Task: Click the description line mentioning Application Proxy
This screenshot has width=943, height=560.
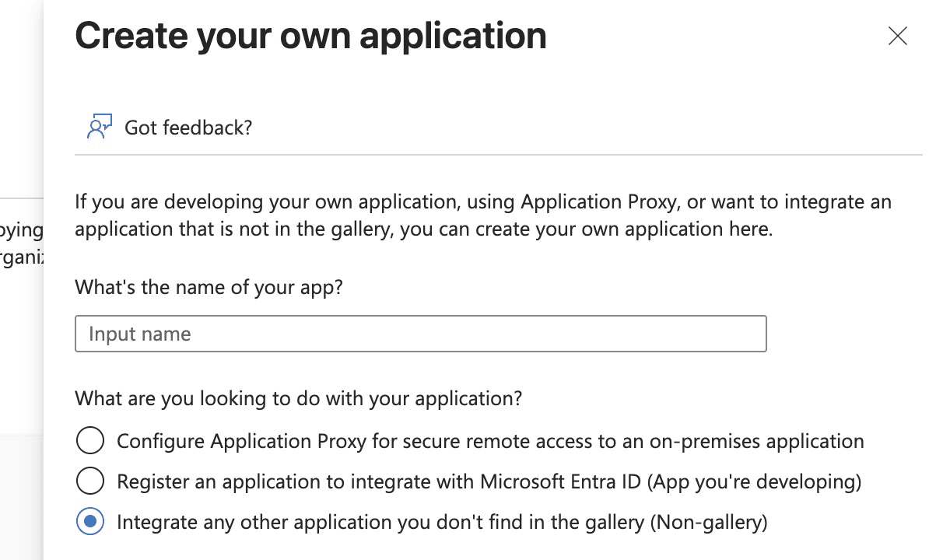Action: 482,202
